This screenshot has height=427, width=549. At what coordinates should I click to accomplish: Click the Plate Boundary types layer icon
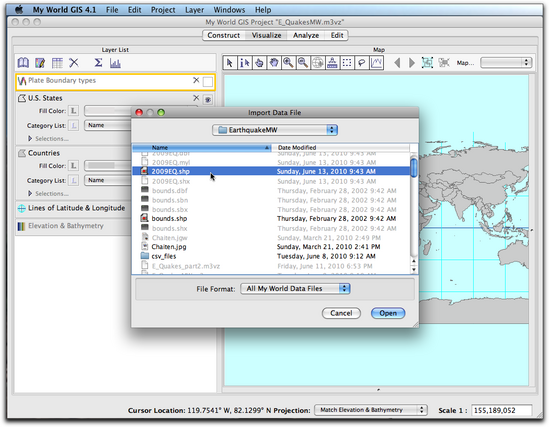pos(22,81)
